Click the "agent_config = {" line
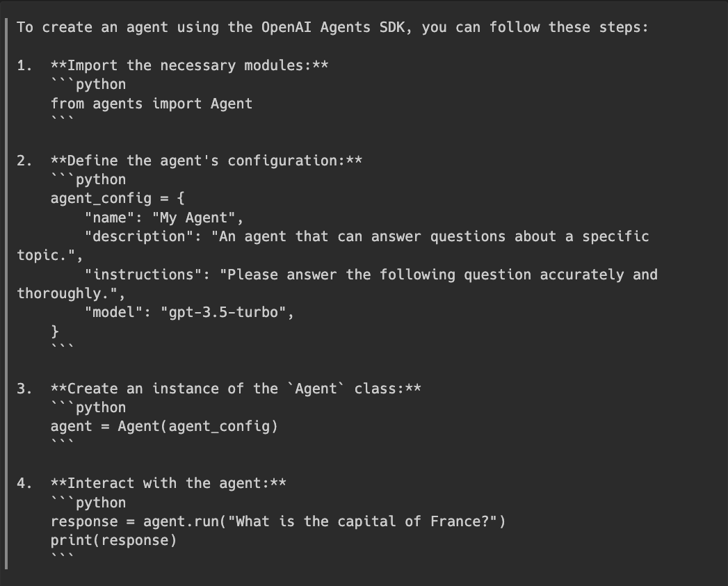This screenshot has height=586, width=728. point(117,199)
